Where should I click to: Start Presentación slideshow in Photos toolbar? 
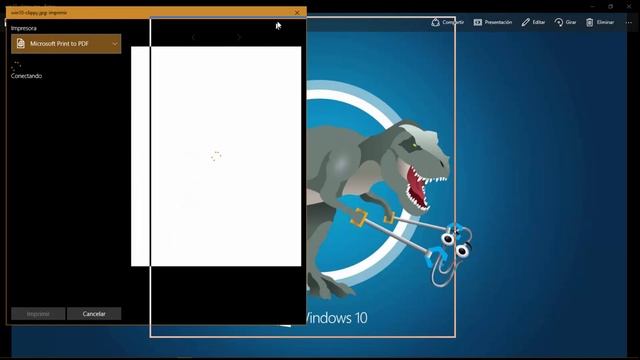tap(493, 22)
